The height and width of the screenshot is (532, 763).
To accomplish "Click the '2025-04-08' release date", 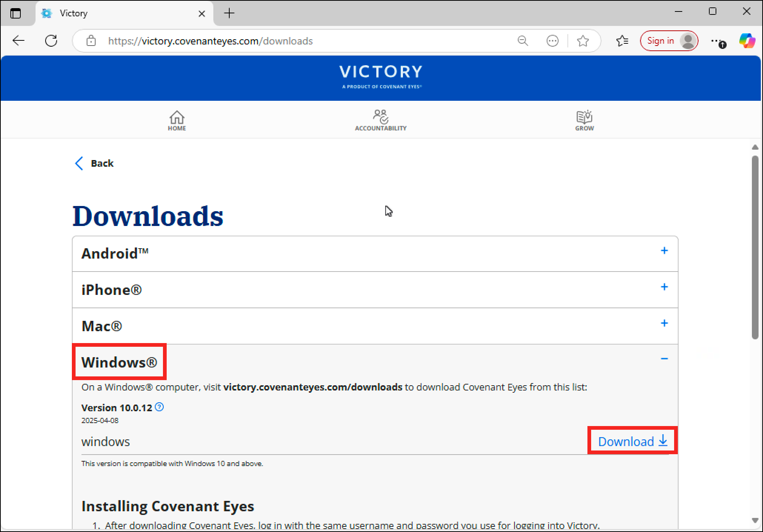I will coord(100,420).
